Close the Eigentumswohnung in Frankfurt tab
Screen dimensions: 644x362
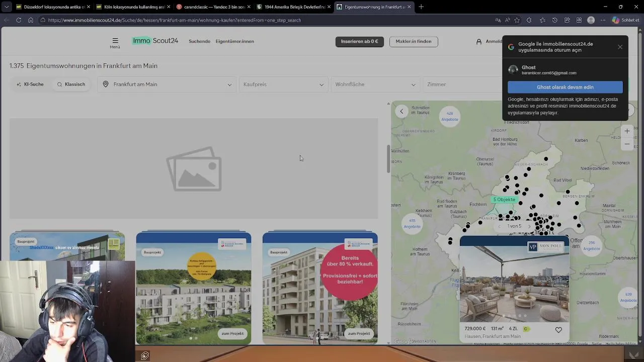pyautogui.click(x=409, y=7)
